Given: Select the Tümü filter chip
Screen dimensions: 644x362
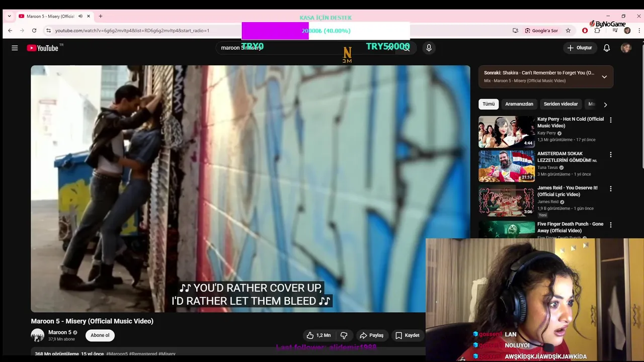Looking at the screenshot, I should (489, 104).
